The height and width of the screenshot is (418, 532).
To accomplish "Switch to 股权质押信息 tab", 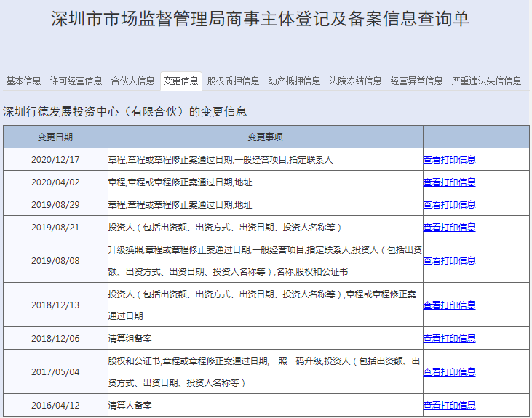I will 233,81.
